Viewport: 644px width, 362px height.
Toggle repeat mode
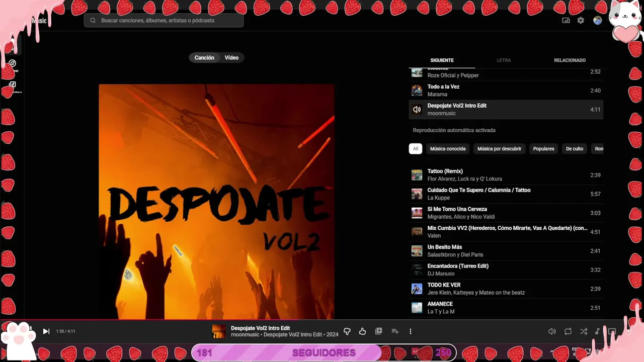pos(568,331)
